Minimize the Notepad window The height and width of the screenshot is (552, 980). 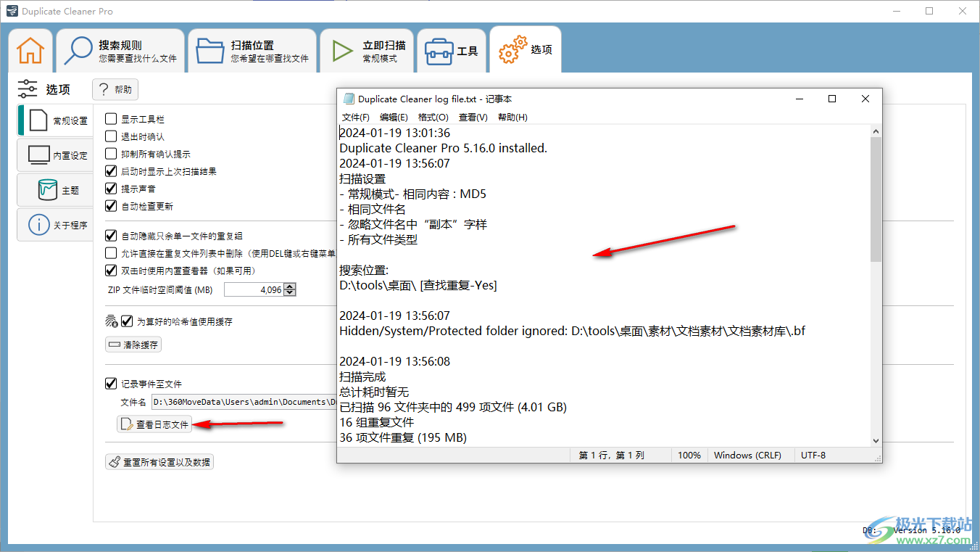799,99
